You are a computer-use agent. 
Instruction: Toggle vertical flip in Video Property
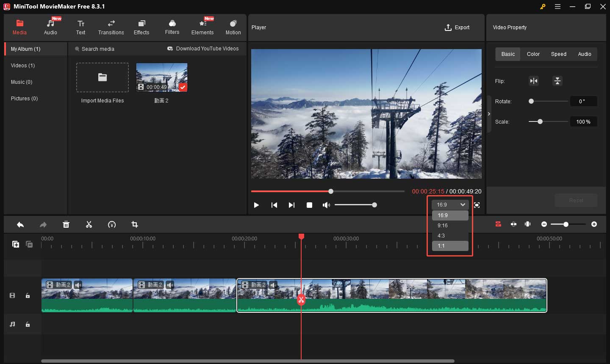click(557, 81)
